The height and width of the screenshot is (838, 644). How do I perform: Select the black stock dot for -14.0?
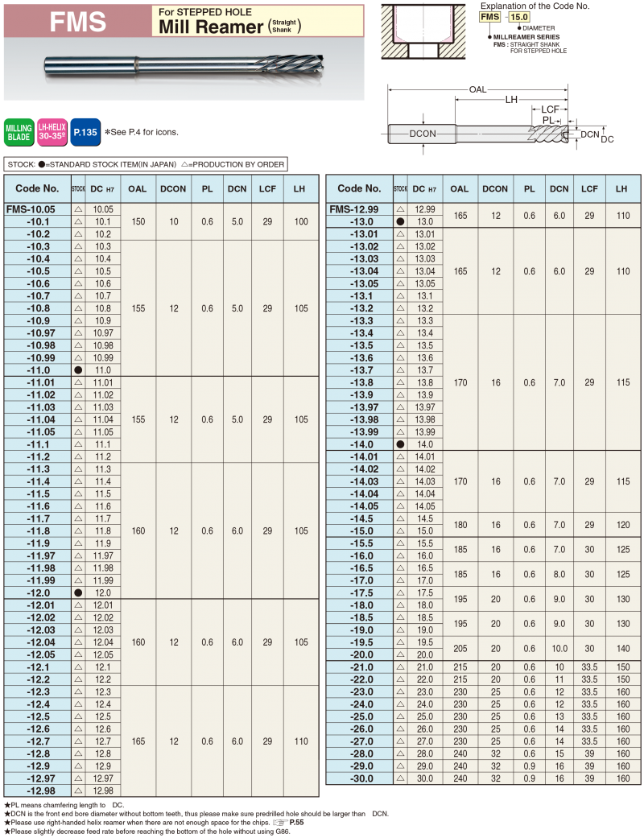[x=400, y=444]
